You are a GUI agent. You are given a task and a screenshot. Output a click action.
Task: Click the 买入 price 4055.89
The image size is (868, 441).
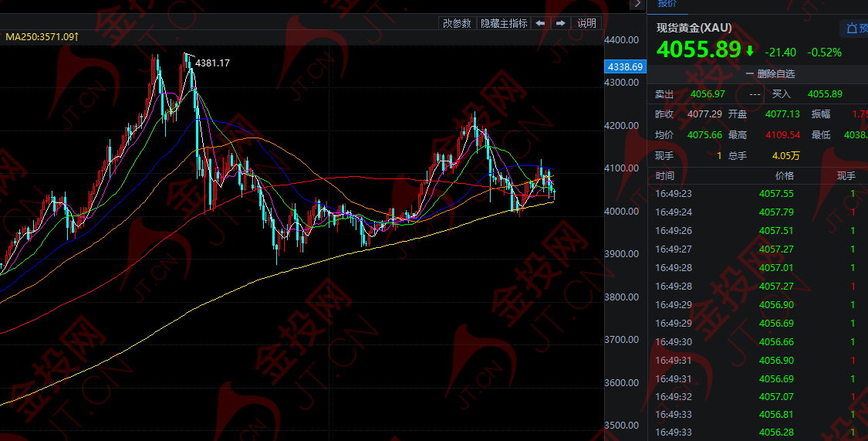[825, 94]
